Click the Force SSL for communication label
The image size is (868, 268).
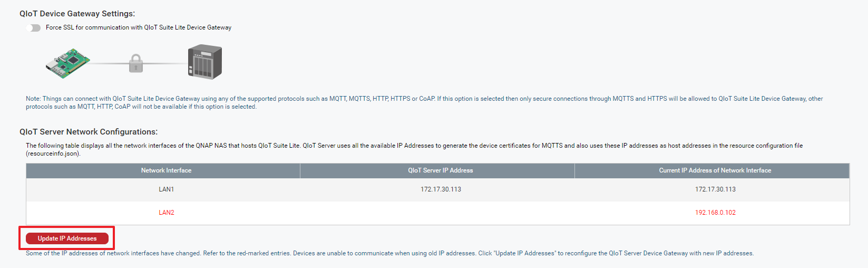tap(139, 27)
